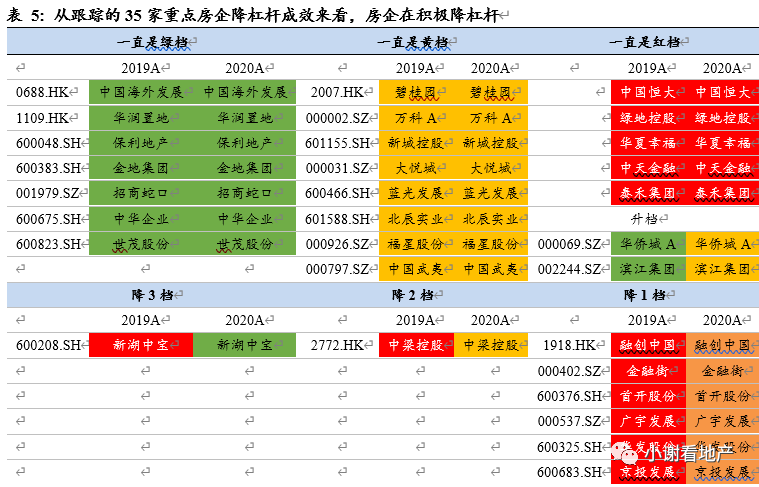The height and width of the screenshot is (487, 759).
Task: Click 2020A header under 一直是黄档
Action: pos(490,68)
